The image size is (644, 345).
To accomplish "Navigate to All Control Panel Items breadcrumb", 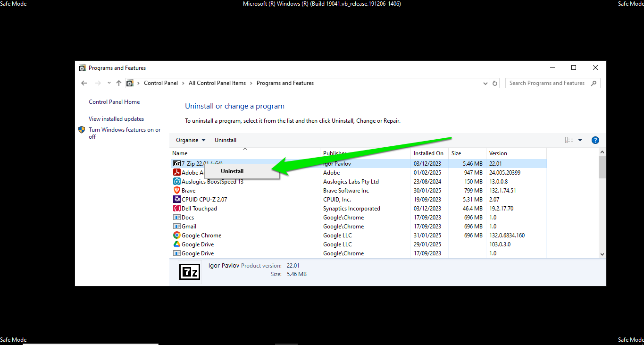I will (217, 83).
